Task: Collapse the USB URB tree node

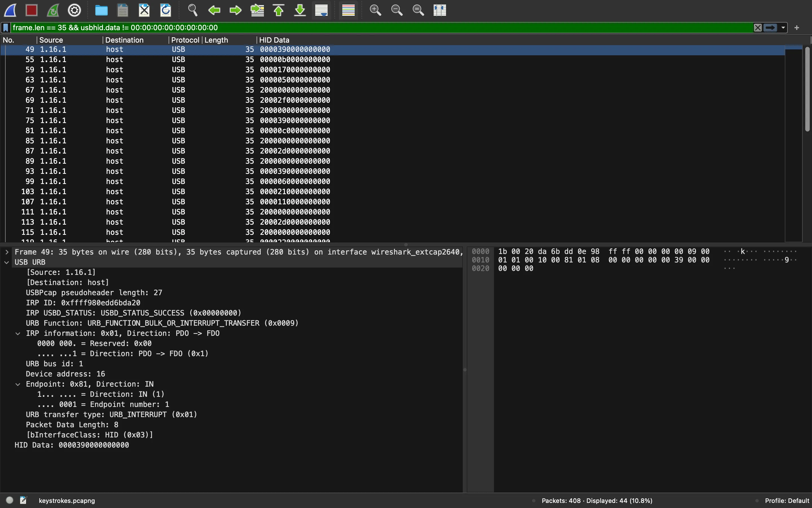Action: pyautogui.click(x=7, y=262)
